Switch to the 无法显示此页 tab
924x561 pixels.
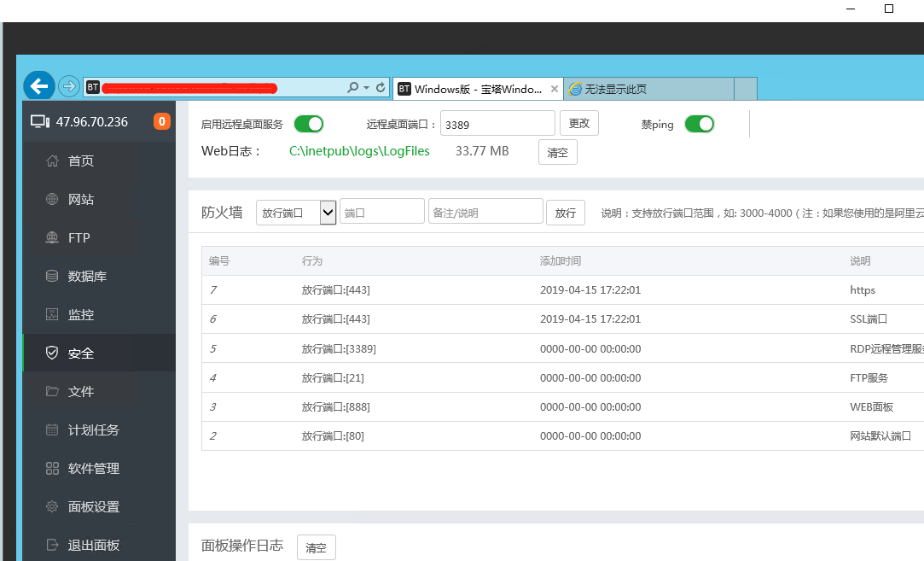tap(648, 89)
